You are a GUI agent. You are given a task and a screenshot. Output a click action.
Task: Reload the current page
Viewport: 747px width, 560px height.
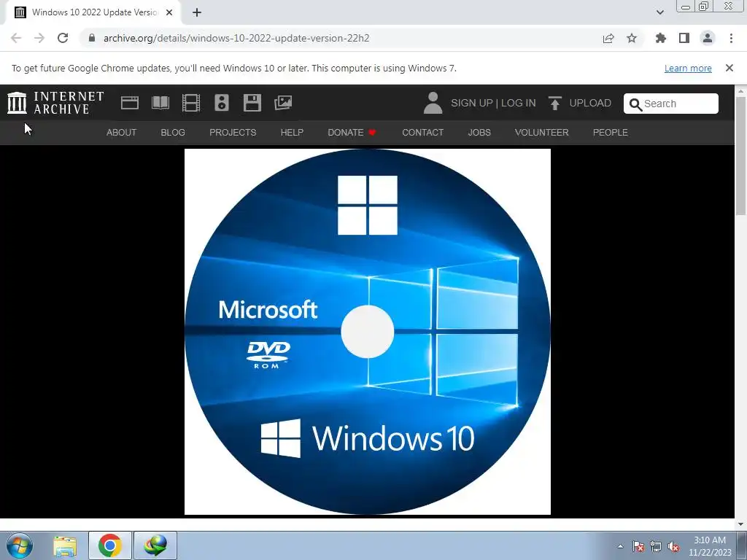[63, 38]
